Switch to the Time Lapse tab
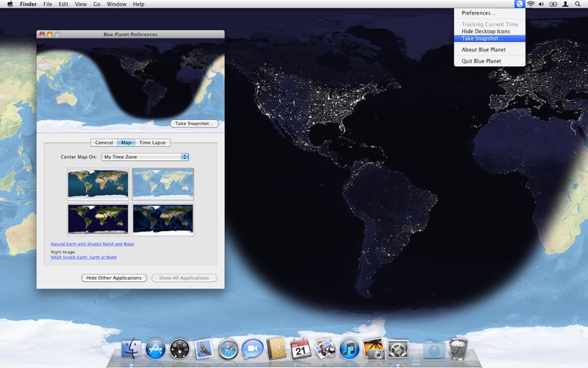 click(x=153, y=143)
